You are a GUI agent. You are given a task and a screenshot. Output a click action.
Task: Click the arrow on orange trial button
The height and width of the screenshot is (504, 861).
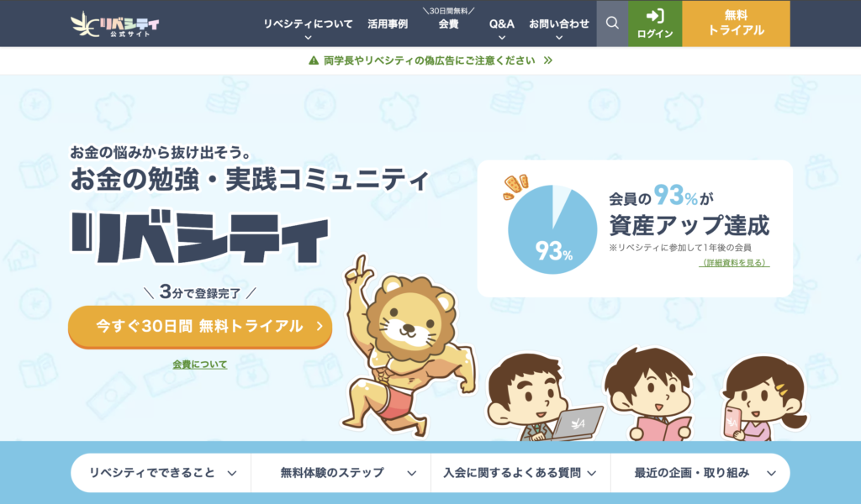[320, 326]
